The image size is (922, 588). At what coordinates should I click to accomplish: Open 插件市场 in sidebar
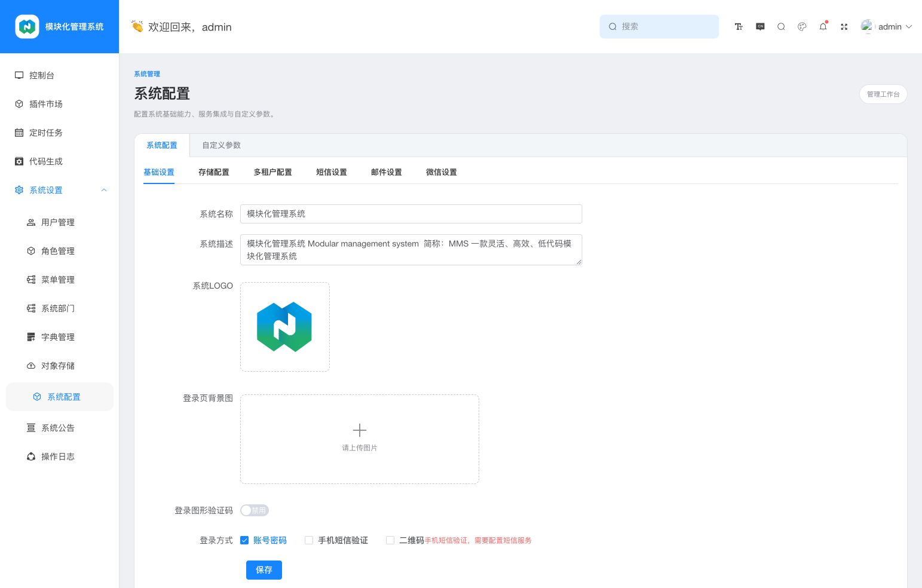coord(59,104)
